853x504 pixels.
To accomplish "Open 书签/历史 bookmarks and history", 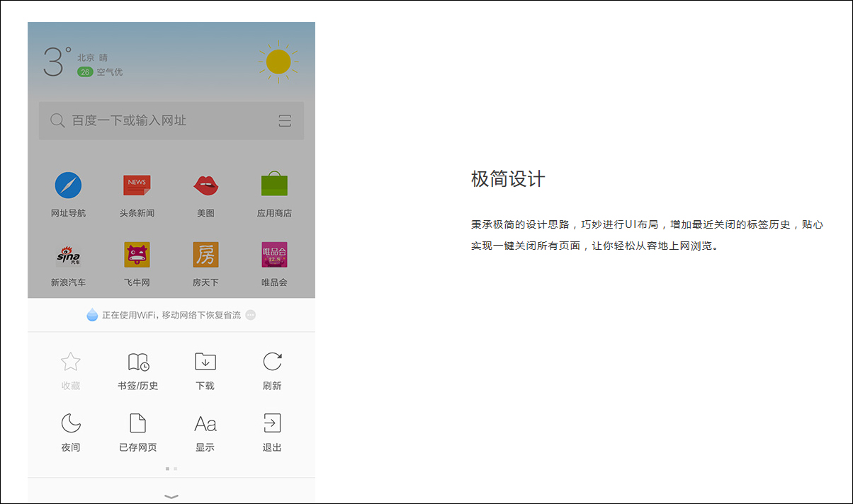I will point(138,362).
